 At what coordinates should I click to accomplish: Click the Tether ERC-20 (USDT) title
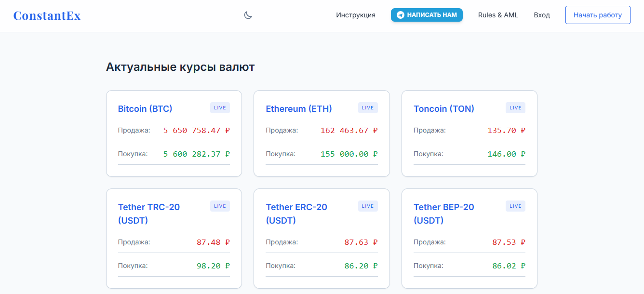[296, 214]
